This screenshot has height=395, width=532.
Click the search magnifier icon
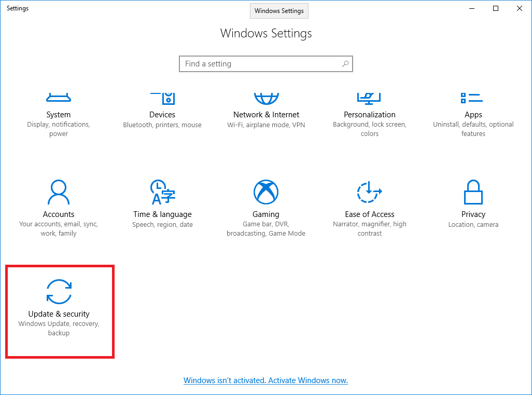tap(345, 64)
